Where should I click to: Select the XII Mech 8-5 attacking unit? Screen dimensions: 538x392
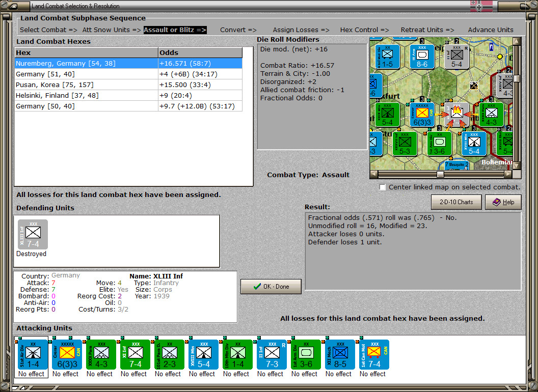(340, 355)
